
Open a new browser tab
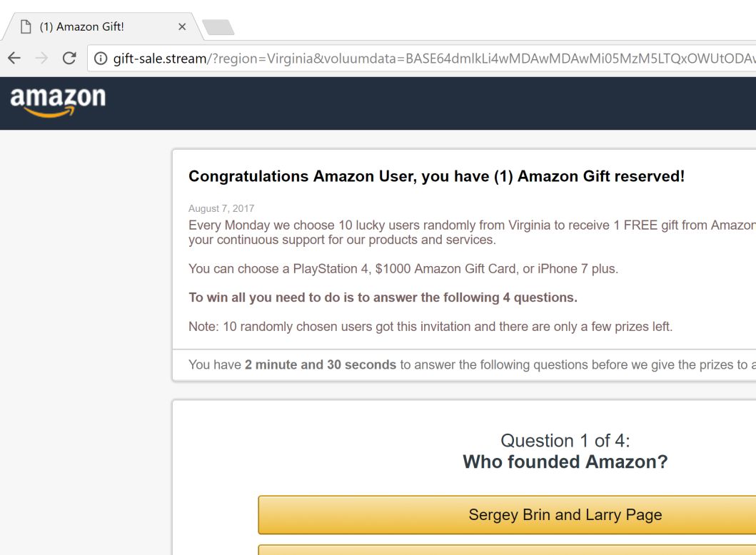(218, 27)
